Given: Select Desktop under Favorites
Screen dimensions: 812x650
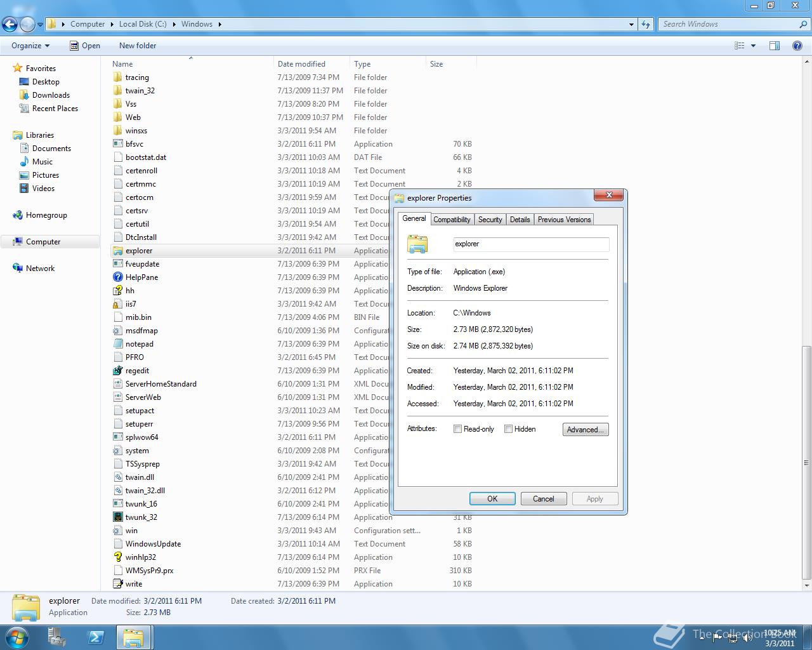Looking at the screenshot, I should [46, 82].
